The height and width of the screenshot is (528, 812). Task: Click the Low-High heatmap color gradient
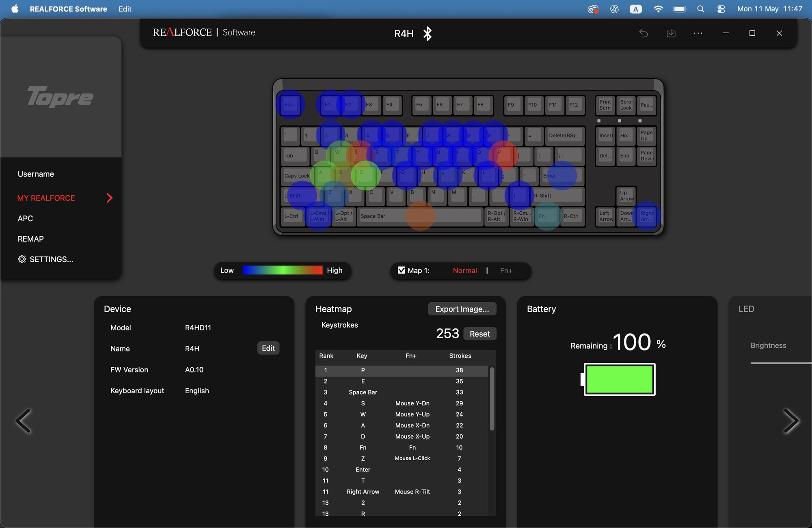pos(283,270)
